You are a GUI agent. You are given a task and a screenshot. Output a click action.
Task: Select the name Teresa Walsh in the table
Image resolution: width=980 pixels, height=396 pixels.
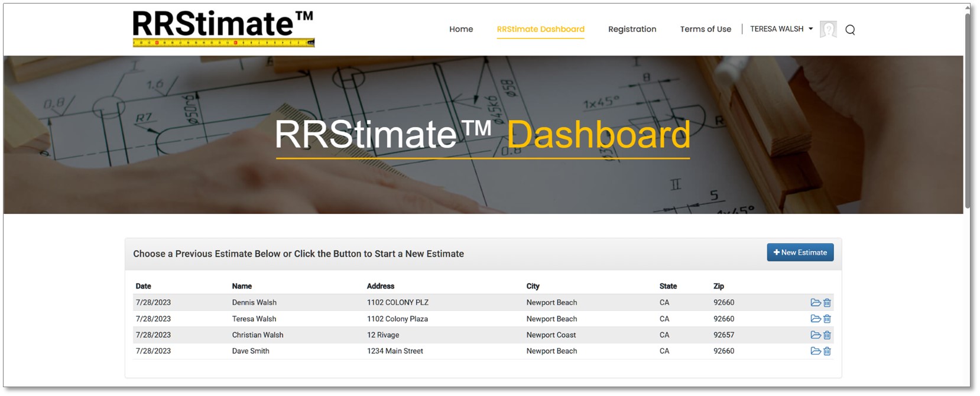coord(254,319)
